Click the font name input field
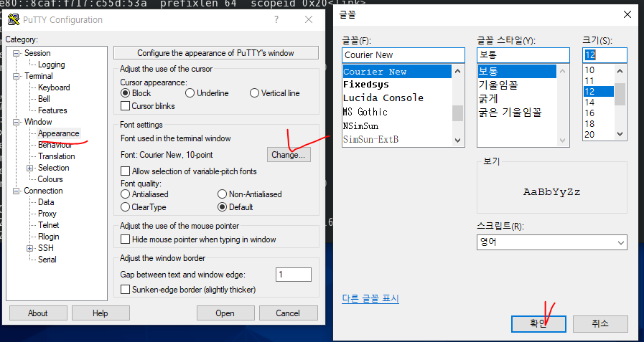The image size is (644, 342). pyautogui.click(x=403, y=55)
